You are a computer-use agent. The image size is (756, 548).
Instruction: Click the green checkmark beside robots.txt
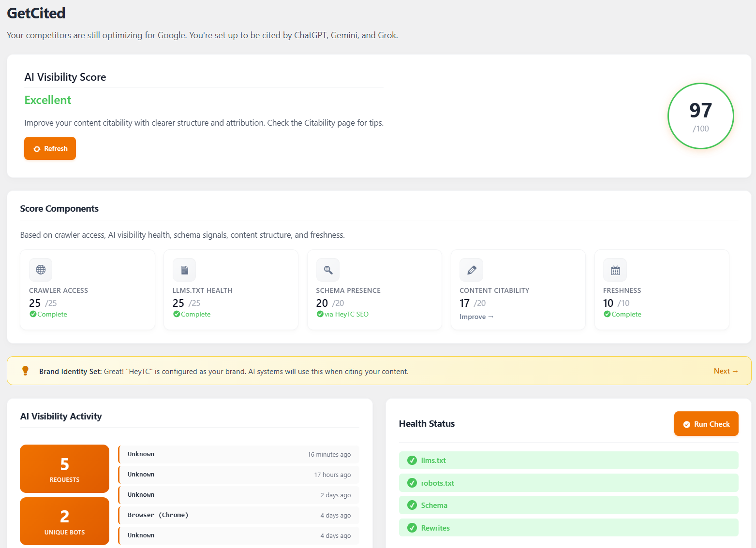coord(412,482)
